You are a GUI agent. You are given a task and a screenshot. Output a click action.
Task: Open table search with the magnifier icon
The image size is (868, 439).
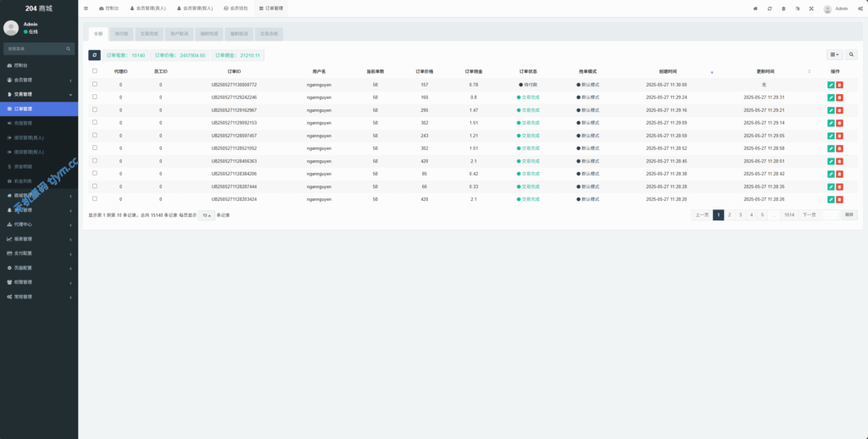[851, 55]
